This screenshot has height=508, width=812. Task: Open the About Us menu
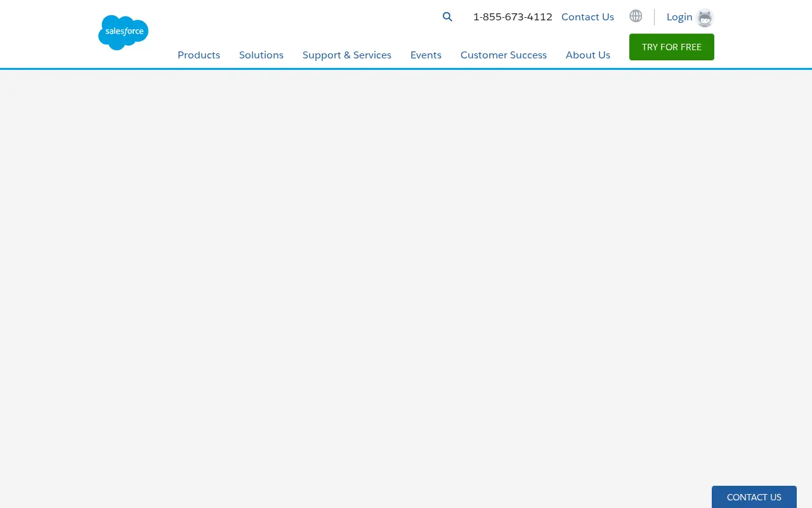point(588,55)
